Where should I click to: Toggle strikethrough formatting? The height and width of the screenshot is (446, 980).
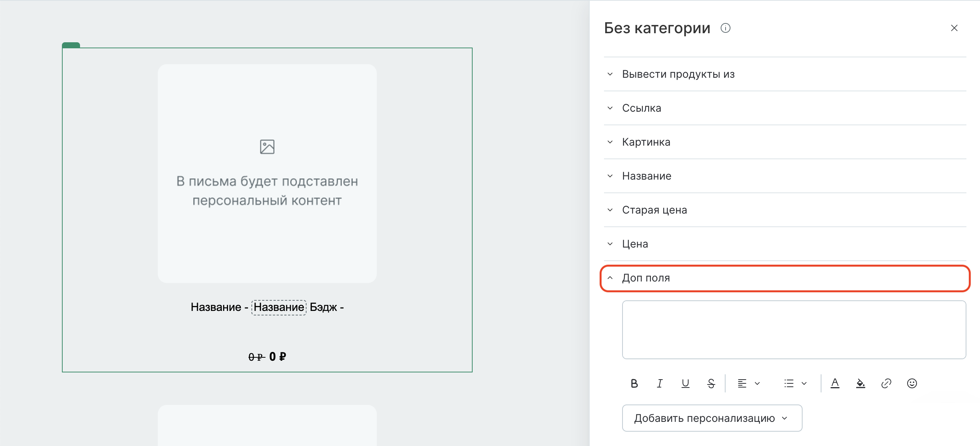[711, 383]
